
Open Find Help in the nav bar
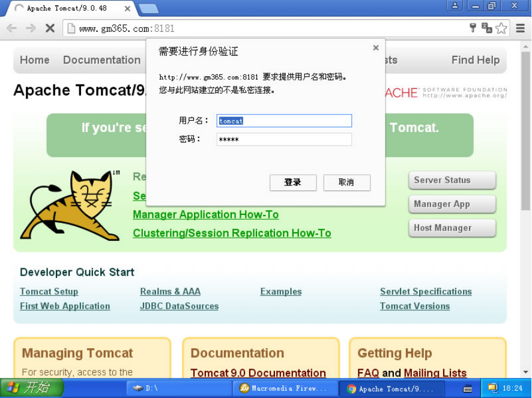476,60
